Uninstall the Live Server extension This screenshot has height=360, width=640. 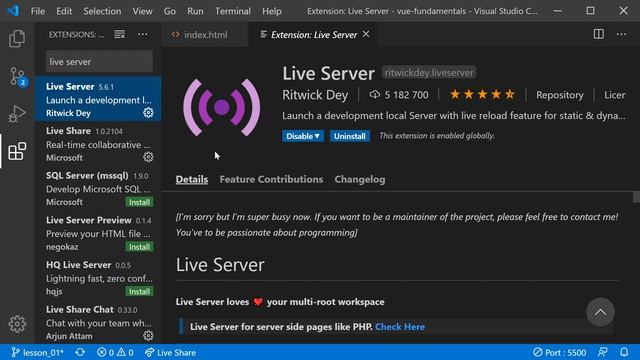350,136
